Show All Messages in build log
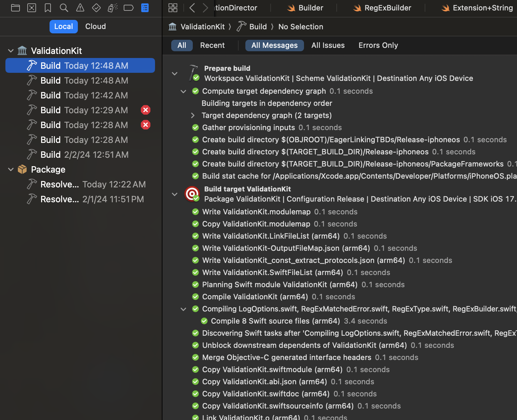The image size is (517, 420). [x=275, y=45]
